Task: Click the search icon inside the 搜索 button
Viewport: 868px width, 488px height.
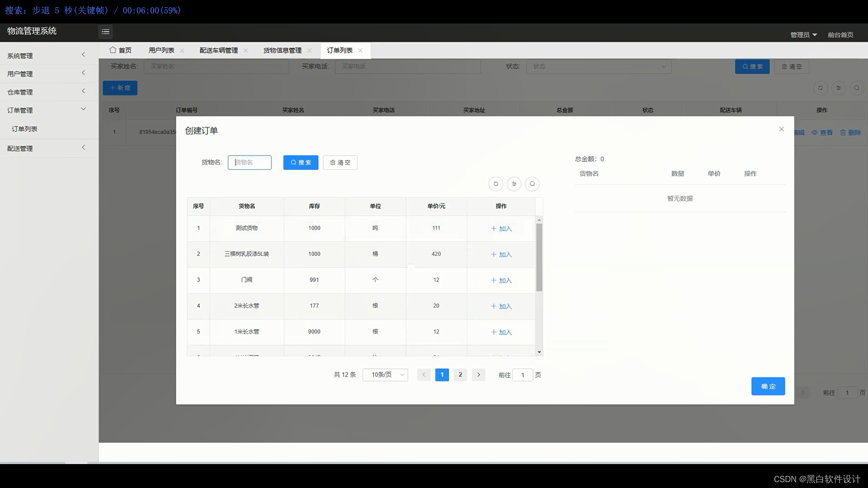Action: point(293,162)
